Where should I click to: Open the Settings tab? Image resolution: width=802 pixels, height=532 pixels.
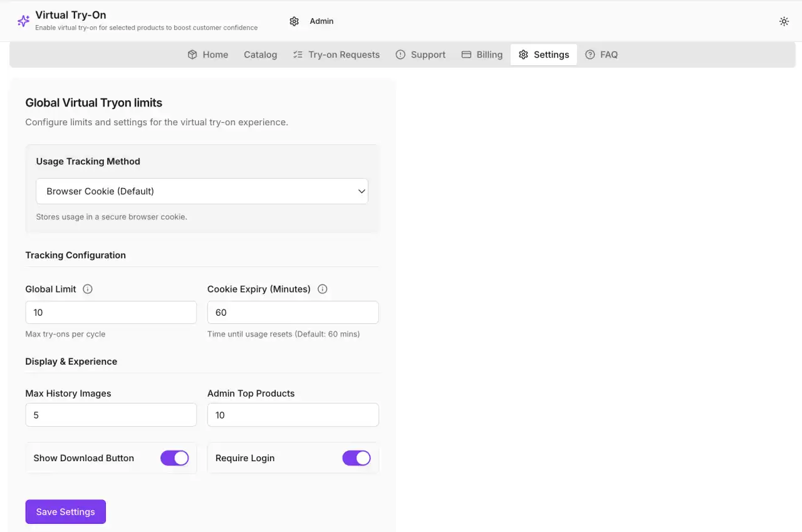[x=543, y=55]
